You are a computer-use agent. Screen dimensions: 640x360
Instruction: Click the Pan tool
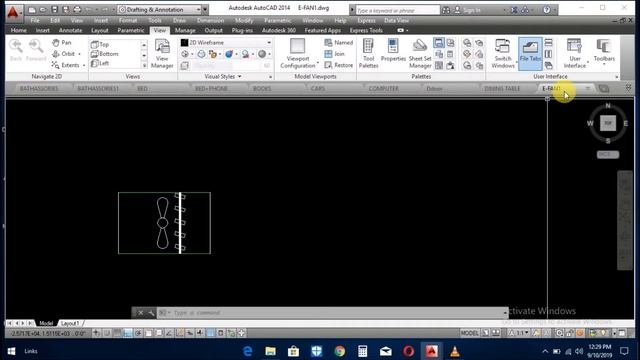pyautogui.click(x=61, y=42)
